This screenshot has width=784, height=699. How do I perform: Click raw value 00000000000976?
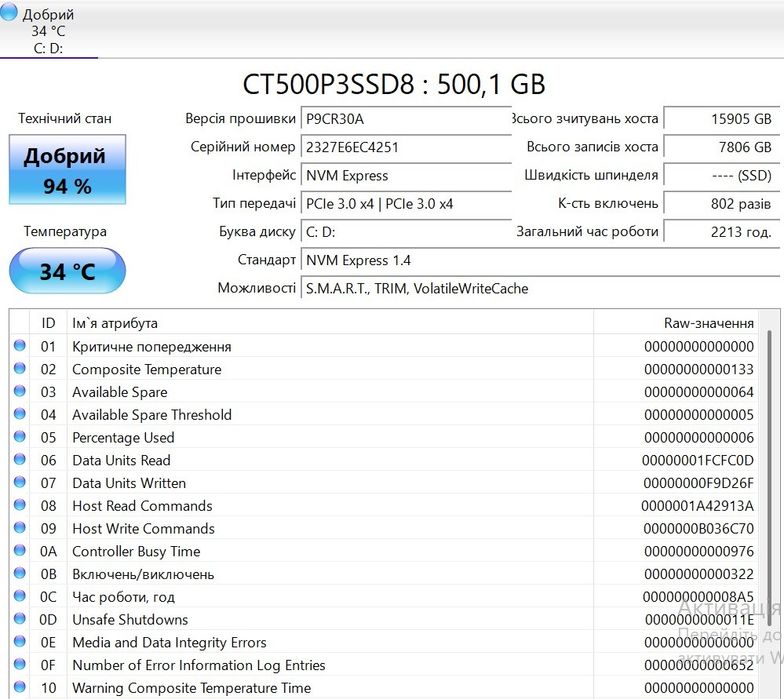(699, 552)
